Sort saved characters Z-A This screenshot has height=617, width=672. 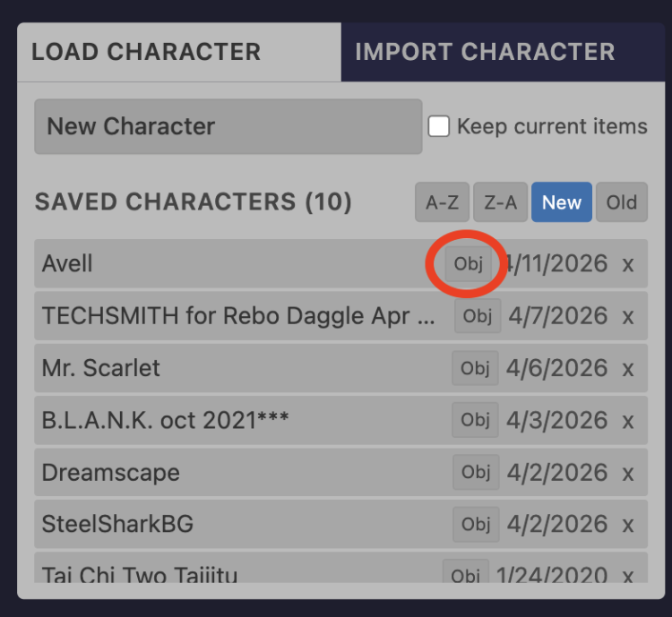pyautogui.click(x=500, y=202)
